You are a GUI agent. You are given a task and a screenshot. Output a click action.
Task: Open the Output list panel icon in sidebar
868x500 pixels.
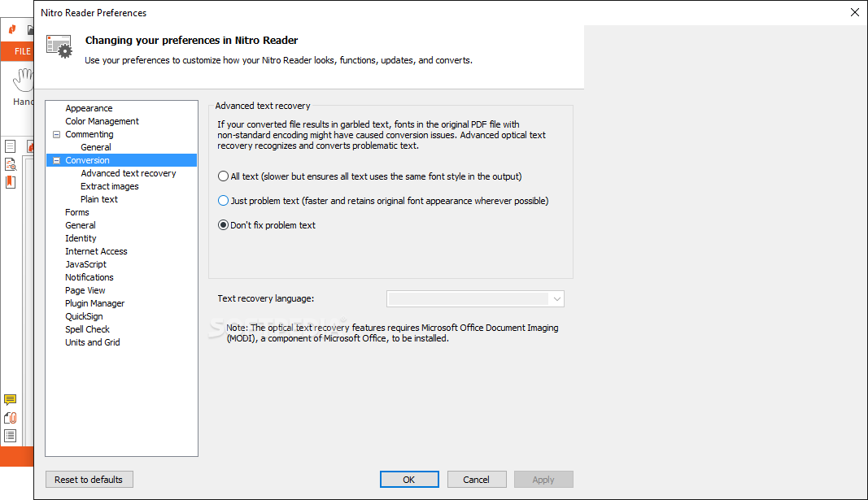click(10, 435)
